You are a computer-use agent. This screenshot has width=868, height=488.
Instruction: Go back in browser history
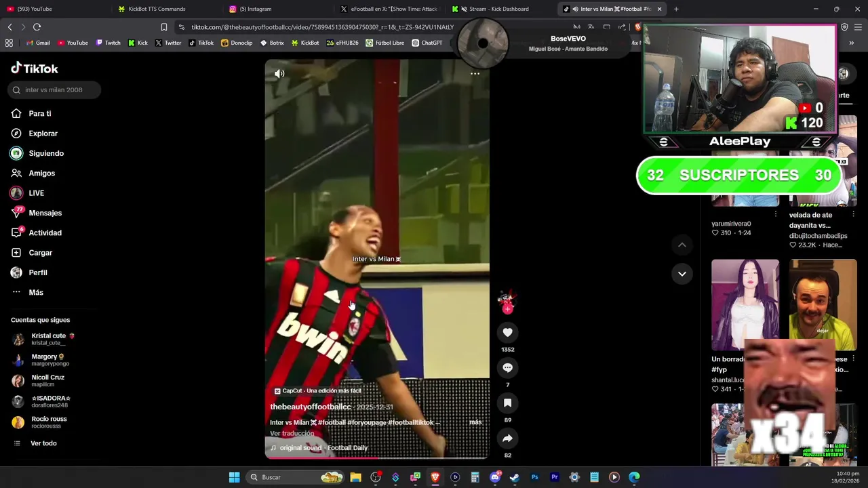click(9, 27)
